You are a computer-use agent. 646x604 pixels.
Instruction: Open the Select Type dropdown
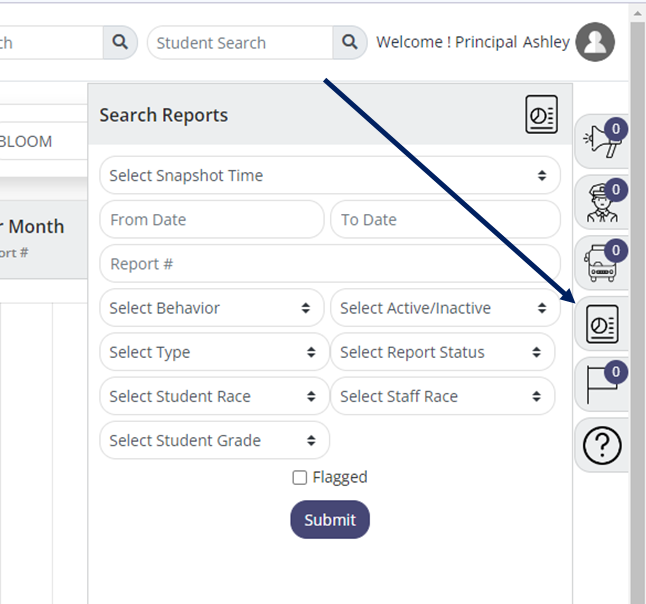pyautogui.click(x=214, y=352)
